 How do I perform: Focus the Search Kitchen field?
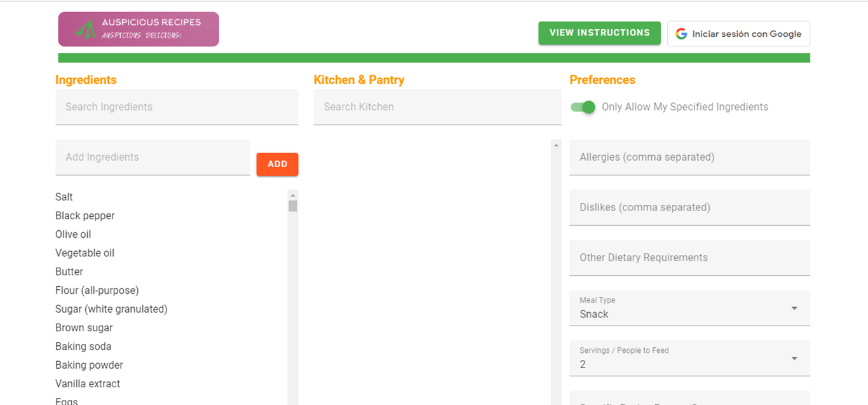pyautogui.click(x=437, y=107)
